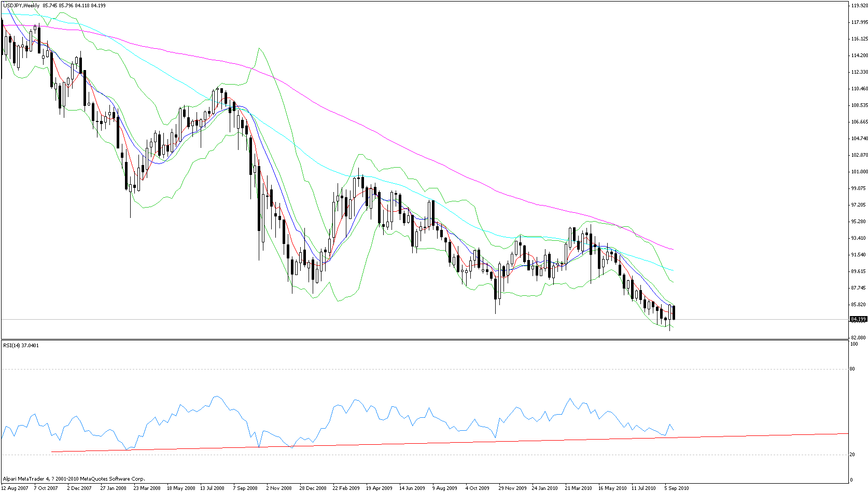The image size is (868, 492).
Task: Click the 28 Dec 2008 date label
Action: (313, 488)
